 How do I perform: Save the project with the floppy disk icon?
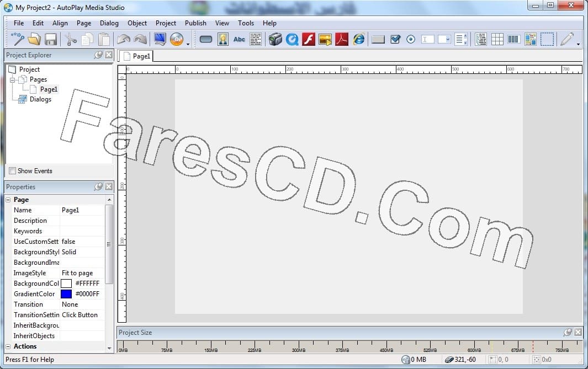tap(51, 39)
